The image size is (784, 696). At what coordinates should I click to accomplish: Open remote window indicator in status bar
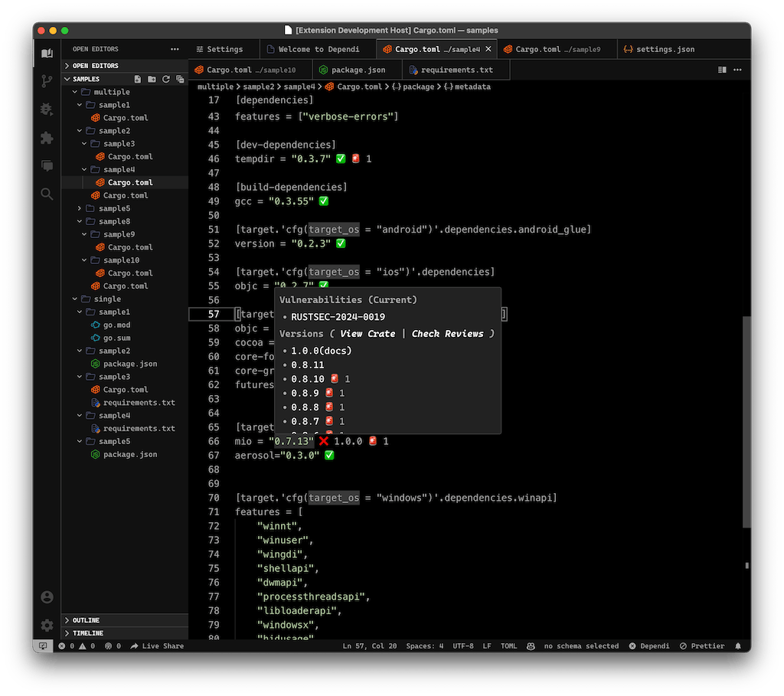[43, 646]
